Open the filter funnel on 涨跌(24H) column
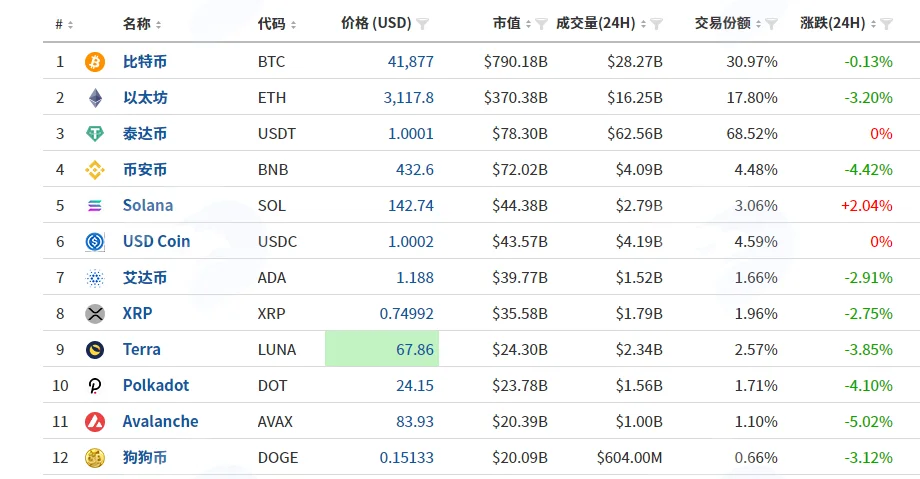 (x=887, y=24)
